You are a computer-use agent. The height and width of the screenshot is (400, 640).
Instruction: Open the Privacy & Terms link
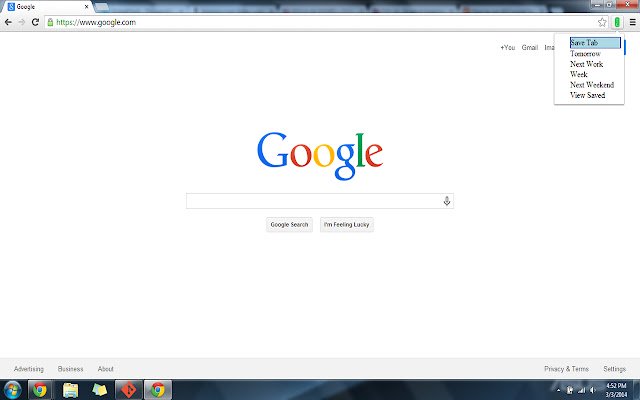566,369
